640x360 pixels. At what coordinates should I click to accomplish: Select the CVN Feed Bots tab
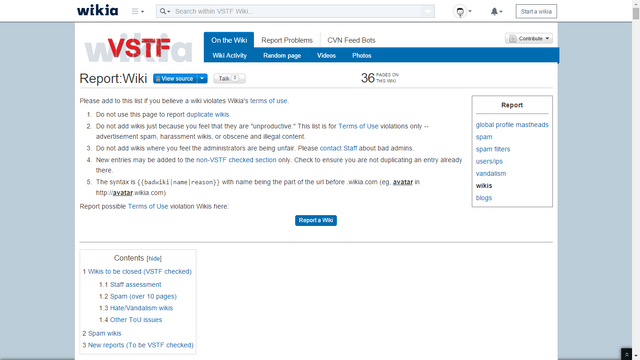pyautogui.click(x=351, y=40)
